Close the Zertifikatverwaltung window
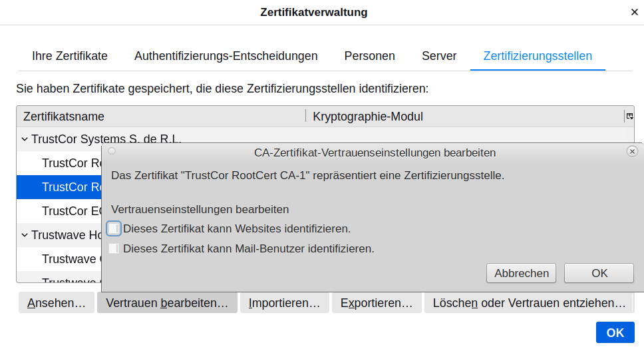This screenshot has height=347, width=644. (x=634, y=12)
